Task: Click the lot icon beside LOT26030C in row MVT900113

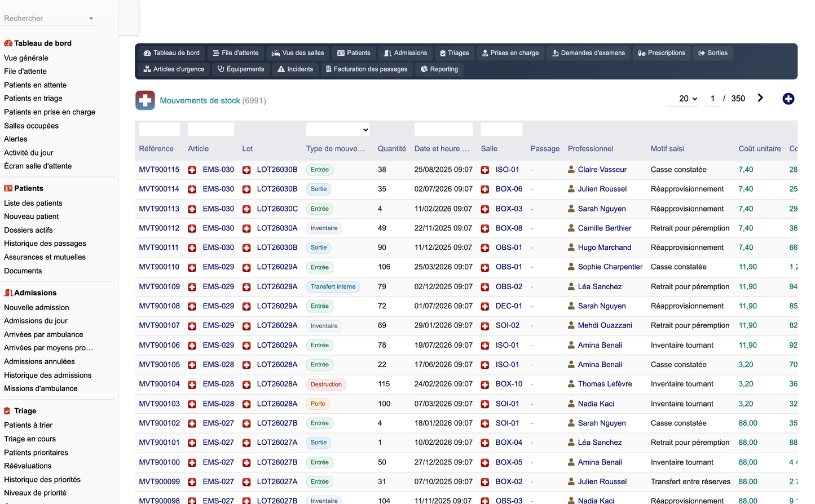Action: coord(246,209)
